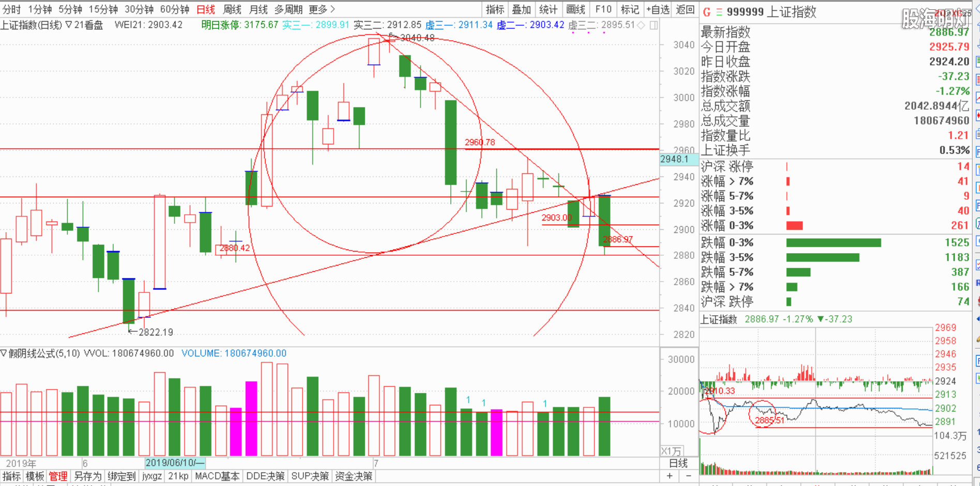Click the red G icon beside 999999
Viewport: 980px width, 486px height.
(706, 12)
